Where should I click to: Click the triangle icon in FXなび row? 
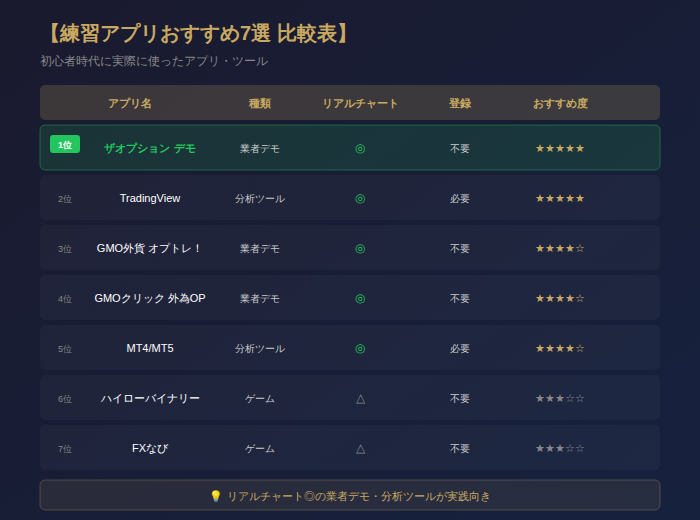(x=360, y=448)
